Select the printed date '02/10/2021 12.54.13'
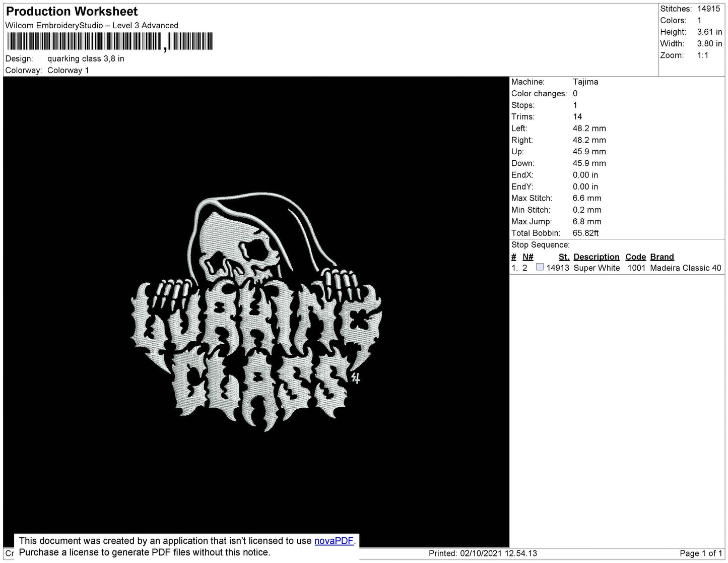This screenshot has width=728, height=563. tap(498, 553)
